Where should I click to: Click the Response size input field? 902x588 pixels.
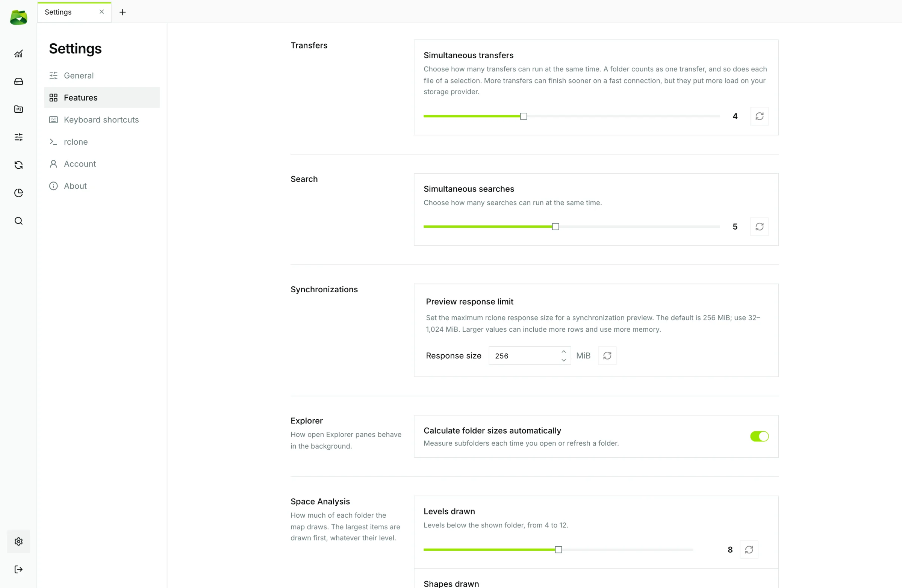click(x=530, y=356)
